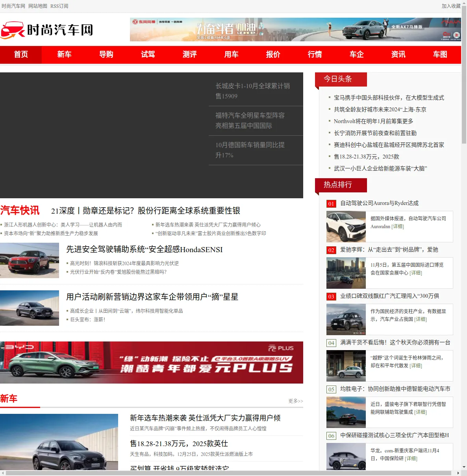
Task: Open the 网站地图 link
Action: [38, 6]
